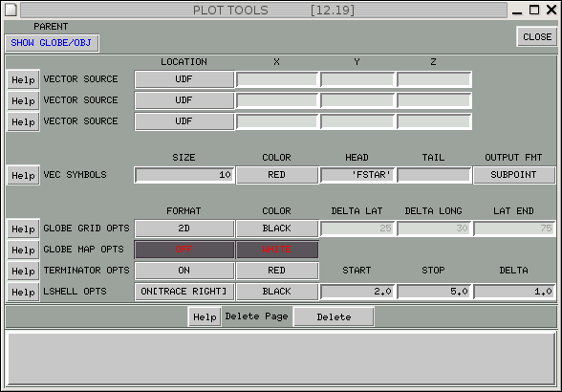Click LSHELL STOP field 5.0
Viewport: 562px width, 392px height.
click(x=434, y=292)
